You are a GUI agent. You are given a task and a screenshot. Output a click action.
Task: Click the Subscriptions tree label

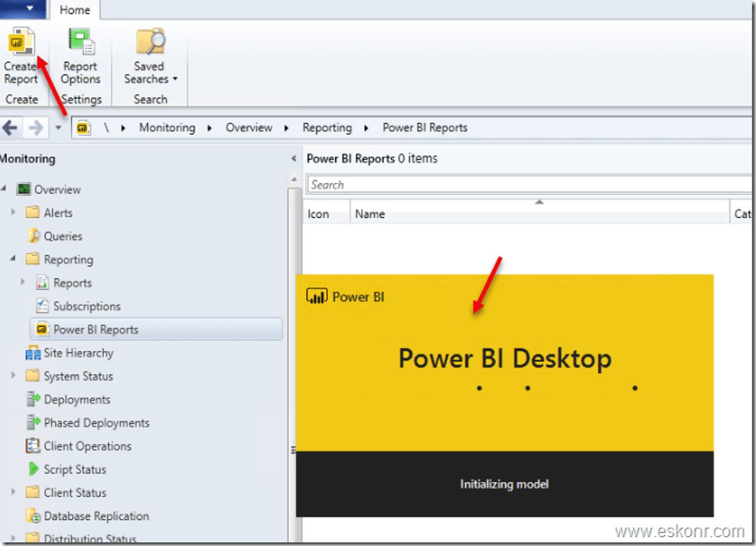[x=87, y=306]
